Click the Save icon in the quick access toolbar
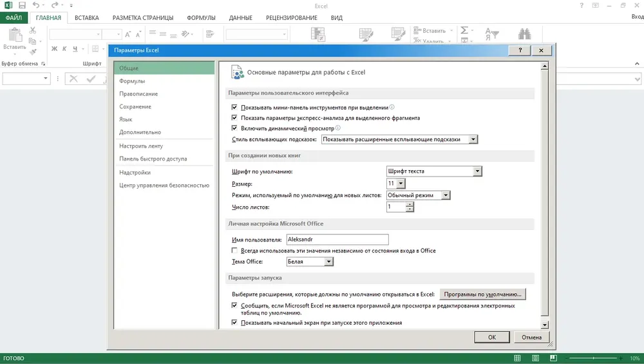The height and width of the screenshot is (364, 644). tap(22, 5)
